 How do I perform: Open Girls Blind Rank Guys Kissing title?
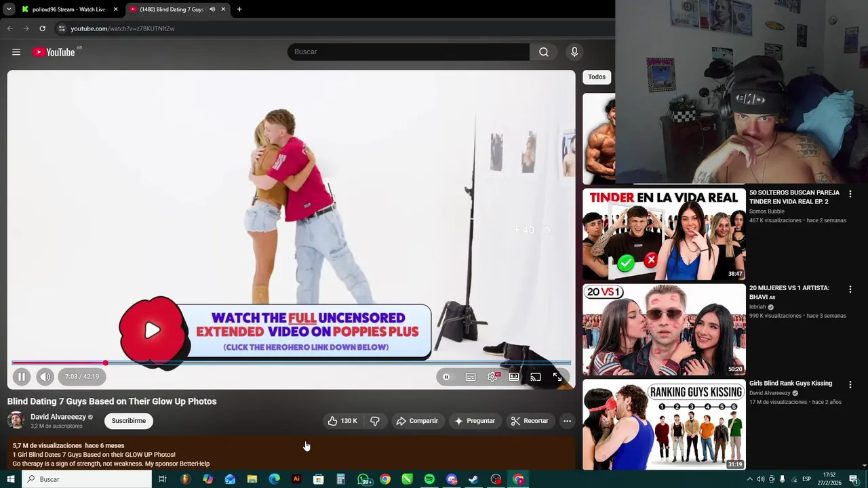791,383
